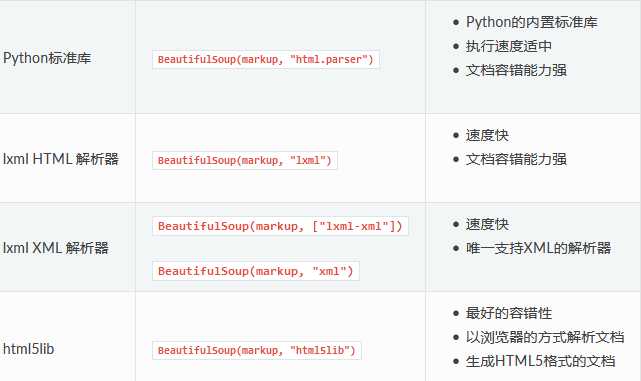This screenshot has width=641, height=381.
Task: Click 速度快 in lxml HTML row
Action: click(x=487, y=135)
